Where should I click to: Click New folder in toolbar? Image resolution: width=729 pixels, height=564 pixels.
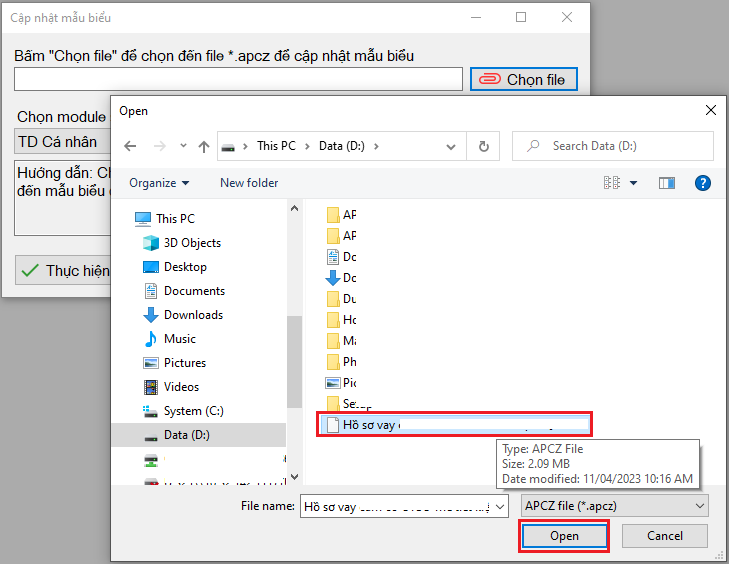(249, 183)
